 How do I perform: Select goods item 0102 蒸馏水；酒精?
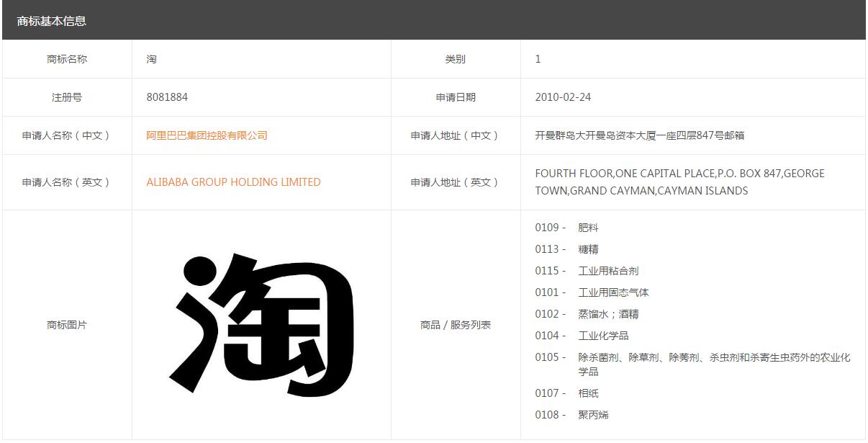coord(587,314)
